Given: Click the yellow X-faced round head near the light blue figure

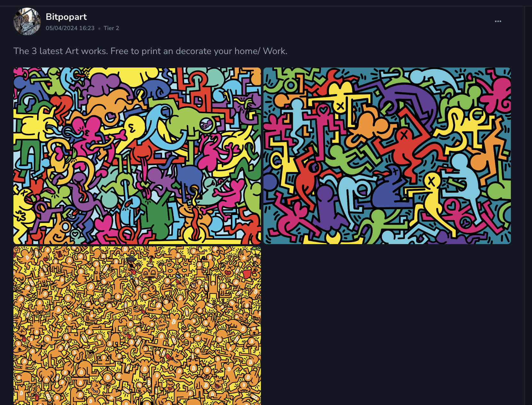Looking at the screenshot, I should (x=432, y=181).
